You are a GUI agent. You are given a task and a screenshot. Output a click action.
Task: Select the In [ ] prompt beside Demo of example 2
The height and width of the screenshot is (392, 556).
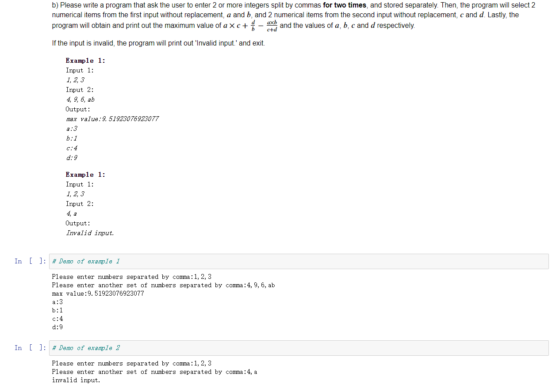[x=30, y=348]
